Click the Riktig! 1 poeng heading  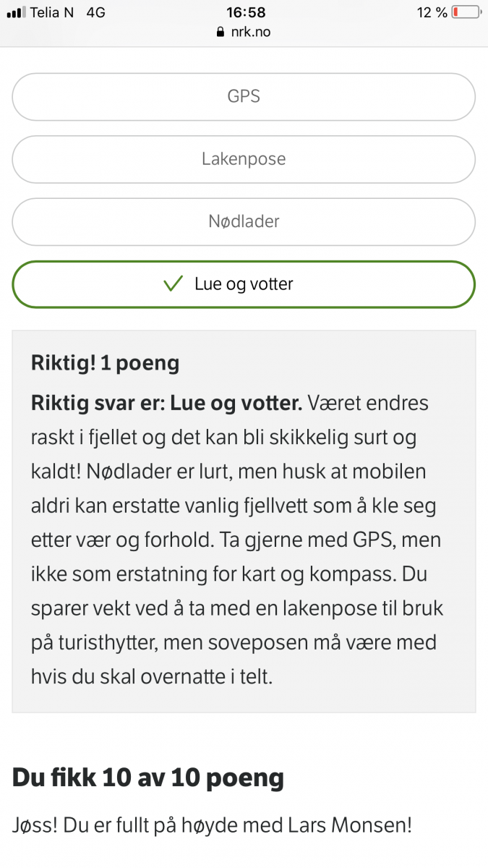pos(105,363)
